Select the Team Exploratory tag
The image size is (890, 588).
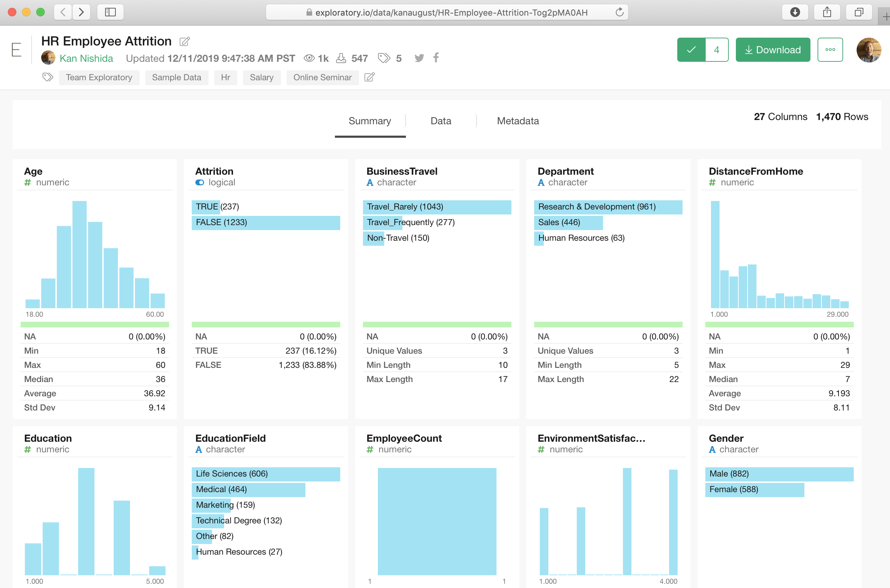pos(99,77)
